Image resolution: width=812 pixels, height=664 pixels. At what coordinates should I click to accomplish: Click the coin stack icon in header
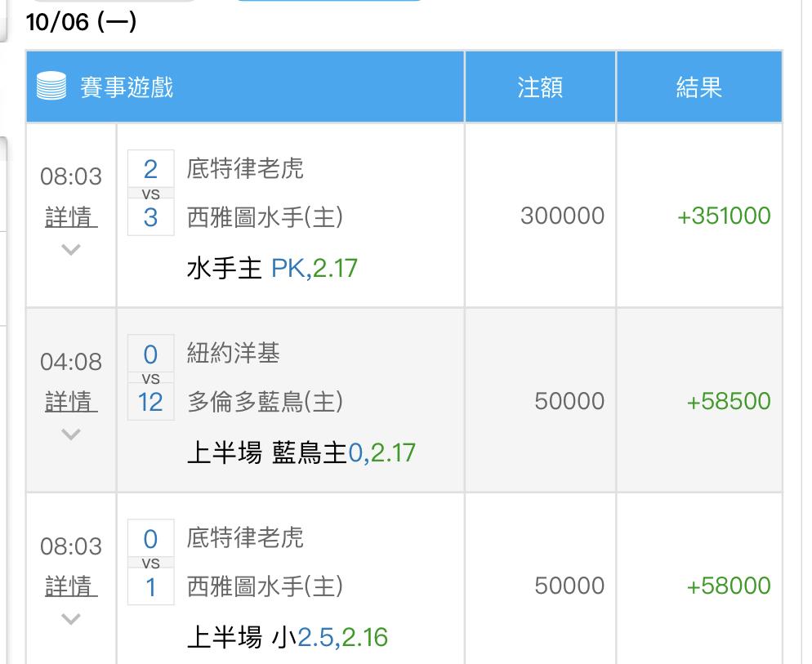point(52,87)
